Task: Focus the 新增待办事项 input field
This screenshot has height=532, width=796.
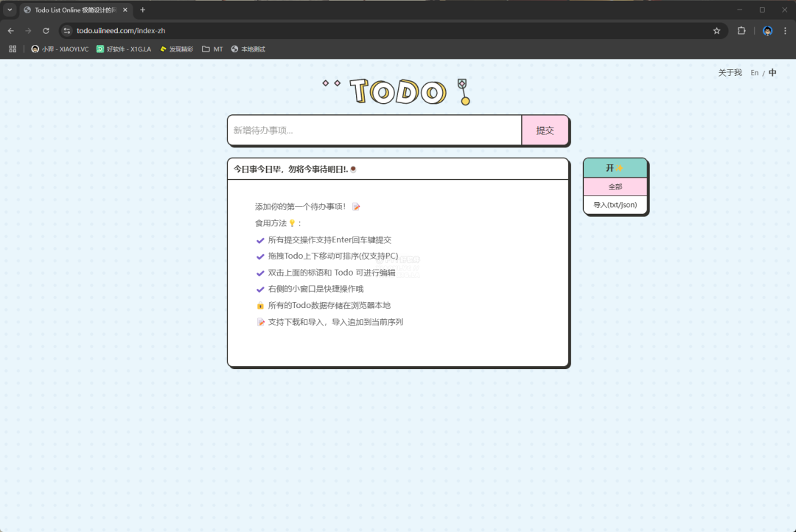Action: [x=374, y=130]
